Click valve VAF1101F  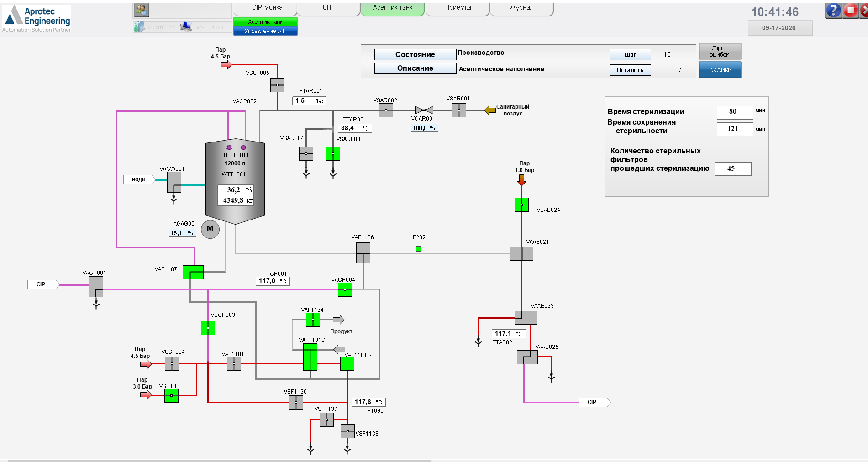tap(234, 363)
